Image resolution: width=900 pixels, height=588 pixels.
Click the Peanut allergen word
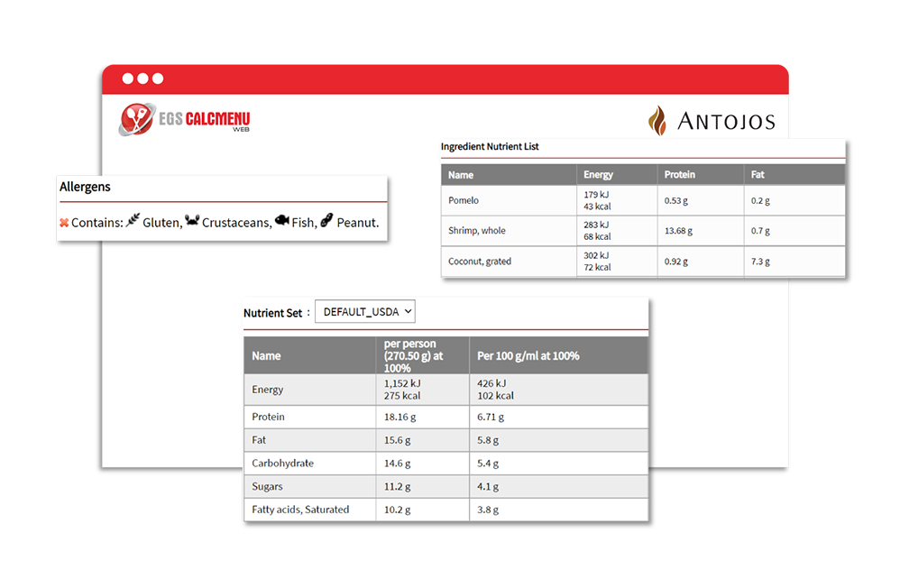(x=357, y=223)
